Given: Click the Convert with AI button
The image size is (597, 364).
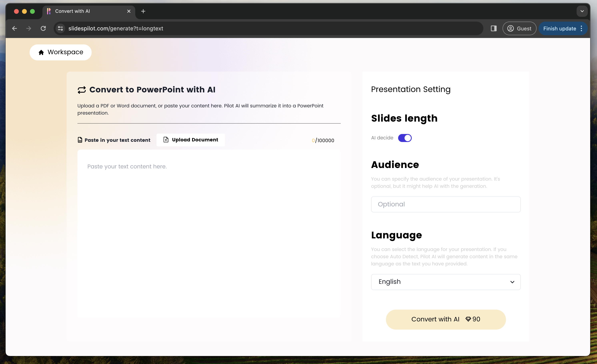Looking at the screenshot, I should pos(445,319).
